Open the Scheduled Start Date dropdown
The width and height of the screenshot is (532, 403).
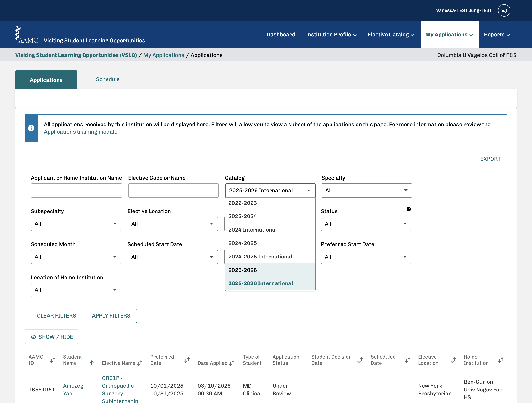tap(173, 257)
